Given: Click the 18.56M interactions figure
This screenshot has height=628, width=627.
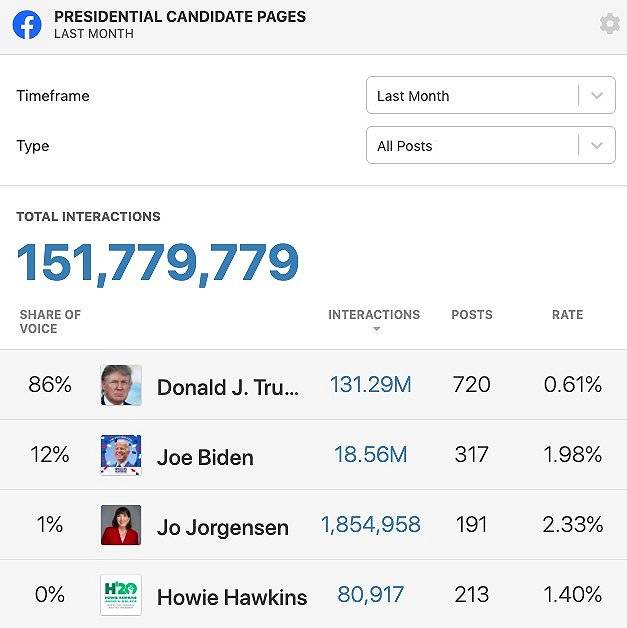Looking at the screenshot, I should coord(370,455).
